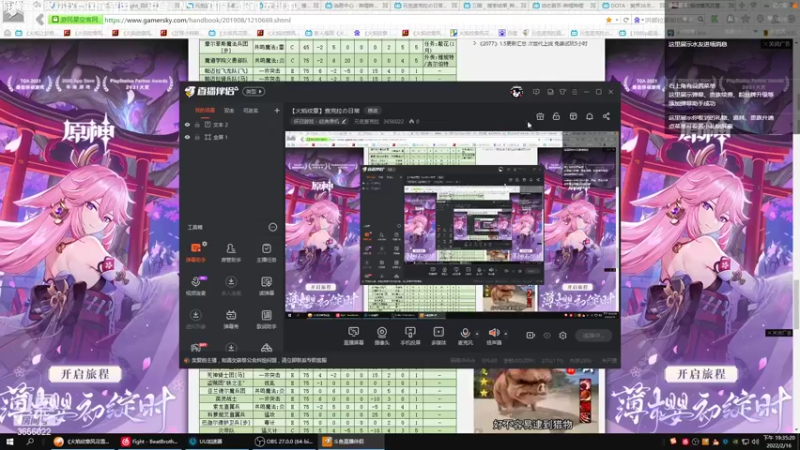This screenshot has width=800, height=450.
Task: Click the browser address bar URL
Action: 197,20
